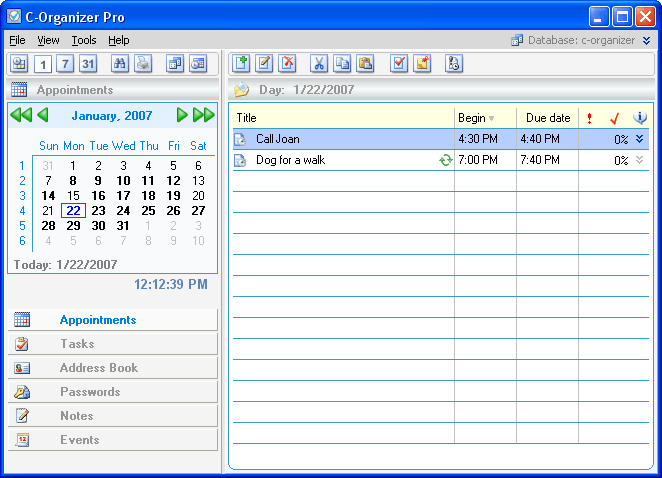Sort by the Begin column header
The image size is (662, 478).
tap(485, 118)
